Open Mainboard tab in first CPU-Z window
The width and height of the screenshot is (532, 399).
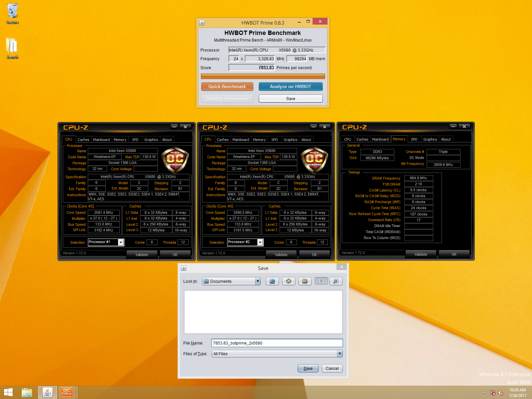point(101,140)
